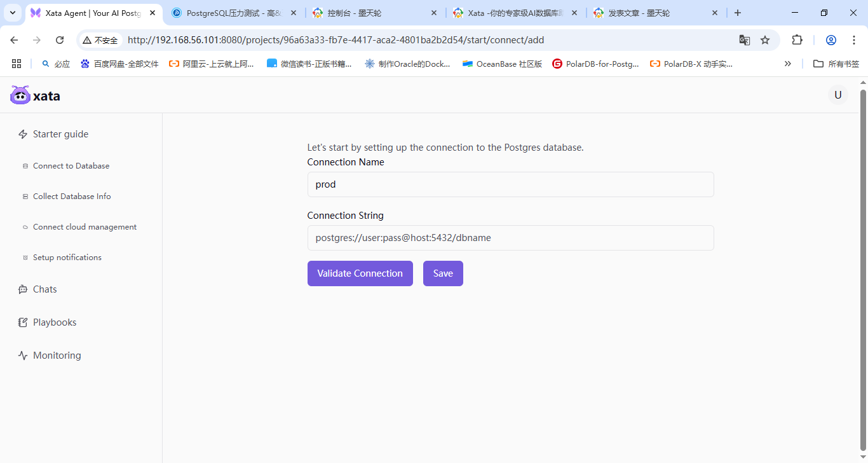Bookmark the page with the star icon
868x463 pixels.
point(764,39)
